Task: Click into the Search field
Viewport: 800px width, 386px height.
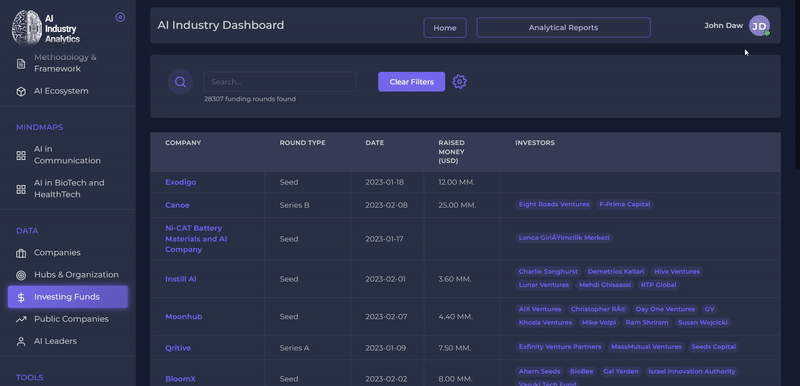Action: tap(280, 82)
